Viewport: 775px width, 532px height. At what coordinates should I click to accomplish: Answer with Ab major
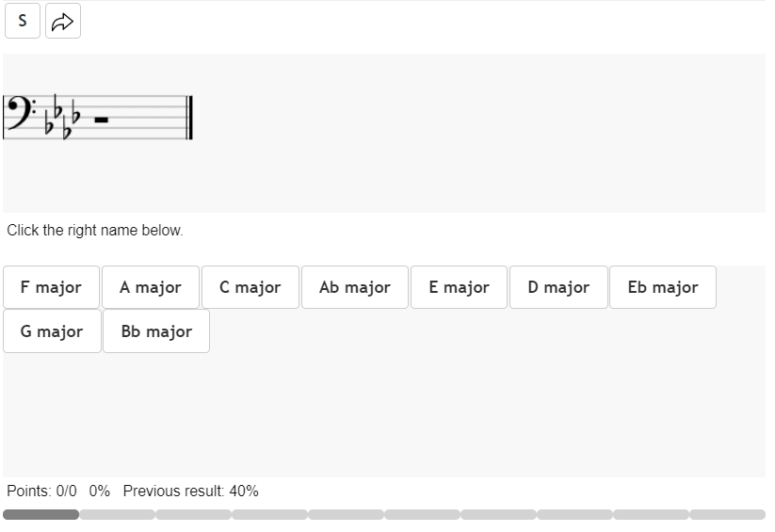click(x=355, y=287)
